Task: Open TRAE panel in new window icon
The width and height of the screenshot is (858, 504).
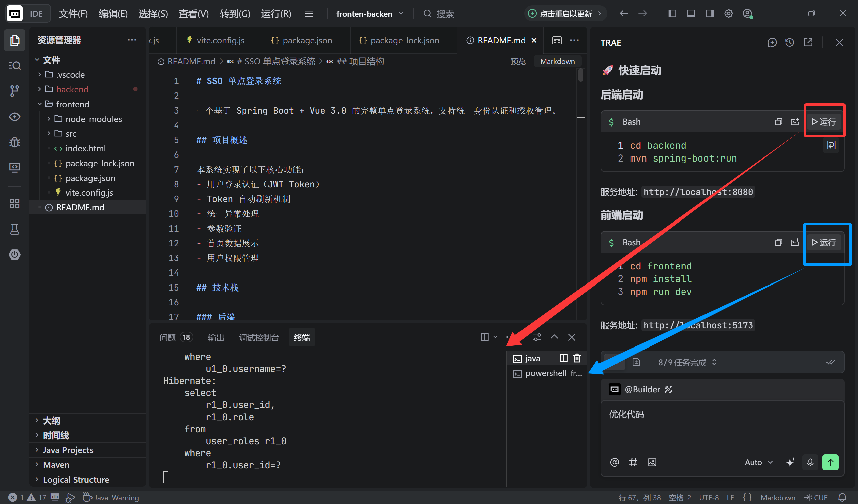Action: tap(808, 42)
